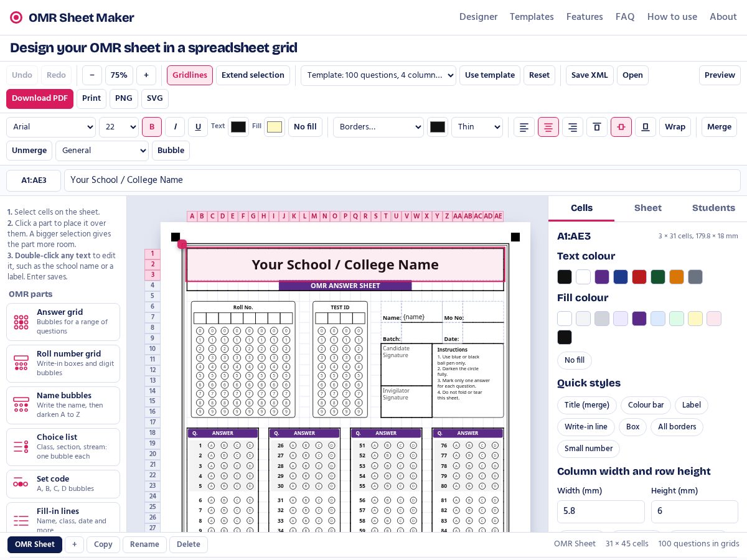Align text right in the toolbar
Viewport: 747px width, 560px height.
tap(573, 127)
